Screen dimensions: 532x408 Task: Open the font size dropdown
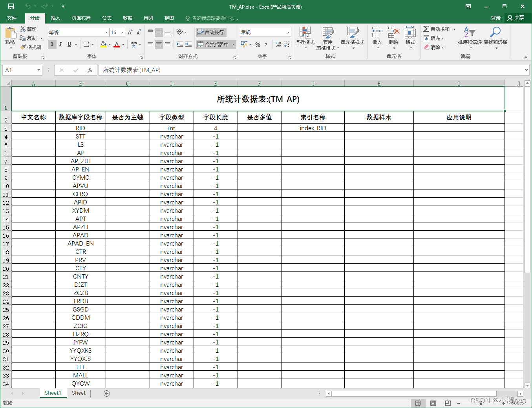[122, 32]
